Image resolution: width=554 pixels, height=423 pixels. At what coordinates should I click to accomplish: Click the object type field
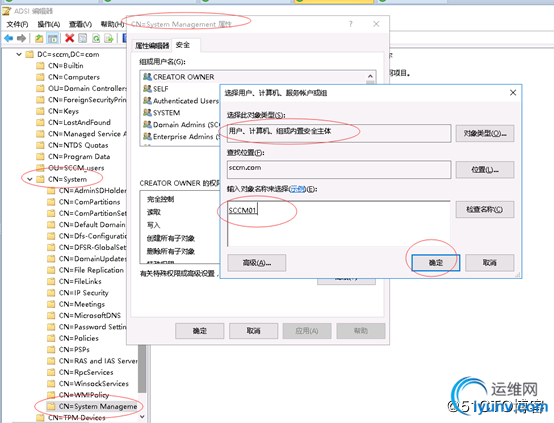339,133
